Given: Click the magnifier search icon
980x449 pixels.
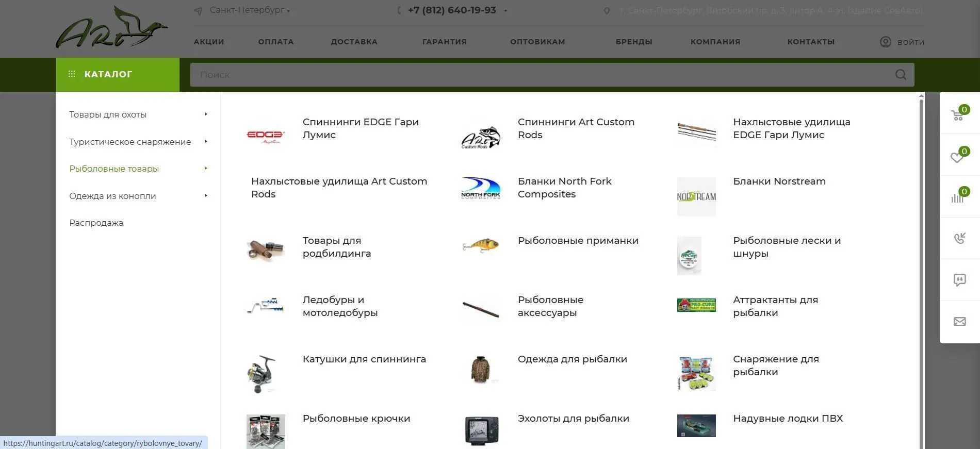Looking at the screenshot, I should pyautogui.click(x=901, y=75).
